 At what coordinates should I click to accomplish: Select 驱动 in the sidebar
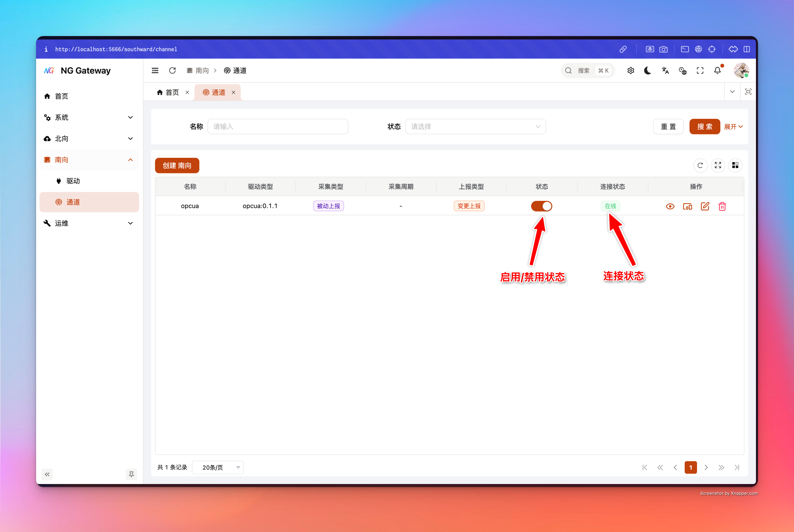point(73,181)
